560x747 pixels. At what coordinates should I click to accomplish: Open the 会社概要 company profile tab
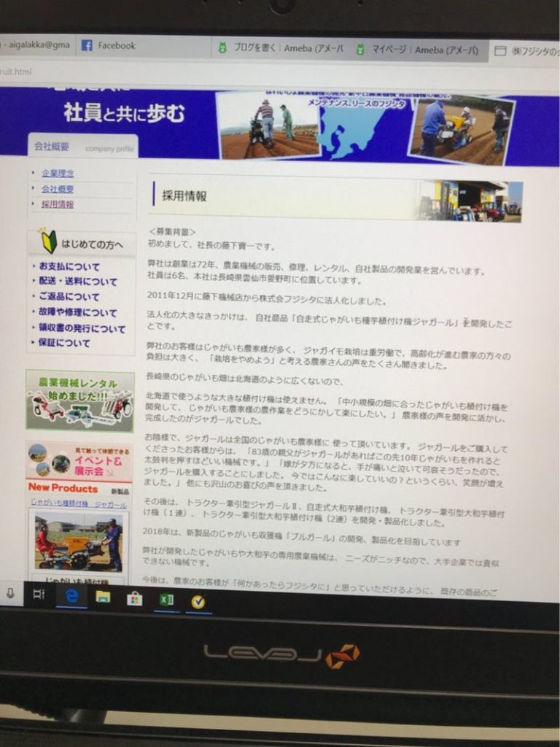point(83,146)
